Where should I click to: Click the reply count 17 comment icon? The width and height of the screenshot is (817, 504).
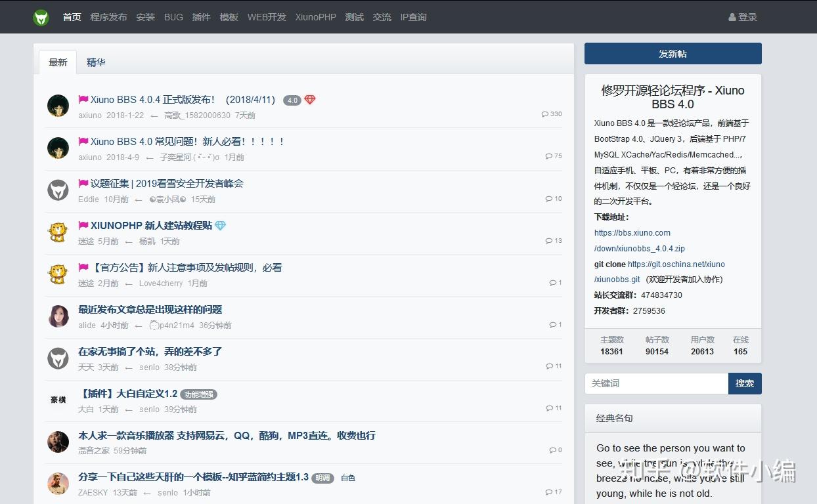549,492
